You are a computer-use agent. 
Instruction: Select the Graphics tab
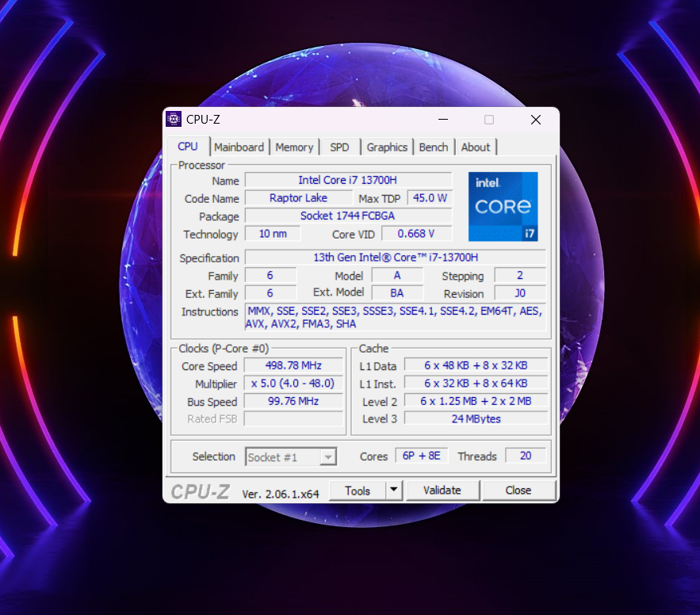[x=387, y=147]
